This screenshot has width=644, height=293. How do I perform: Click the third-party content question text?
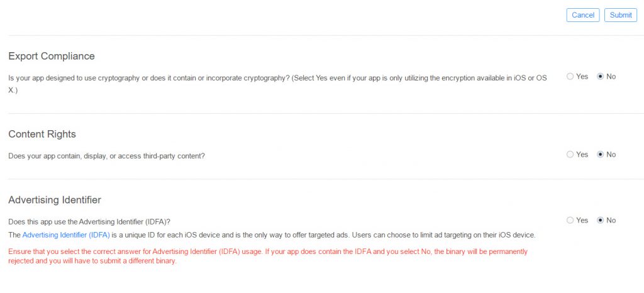click(107, 155)
